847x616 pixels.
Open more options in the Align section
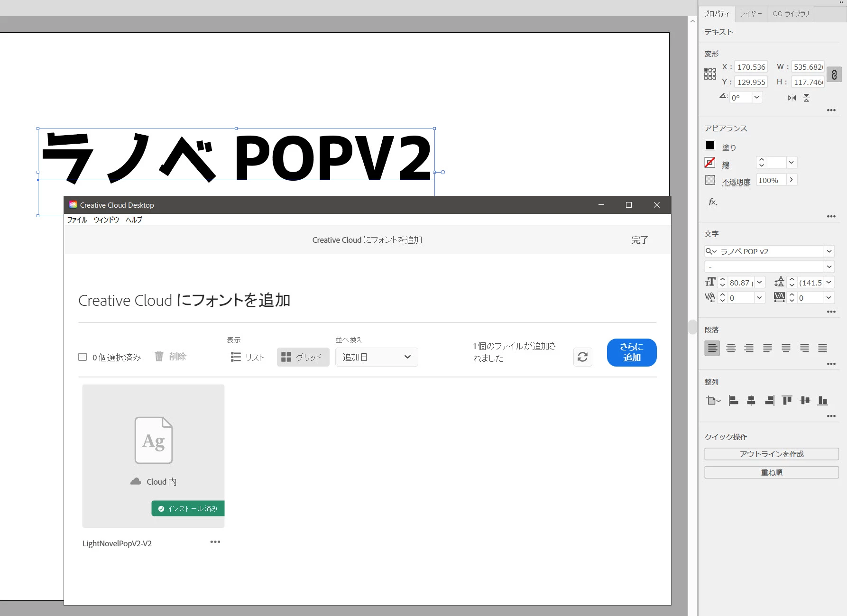click(x=831, y=416)
